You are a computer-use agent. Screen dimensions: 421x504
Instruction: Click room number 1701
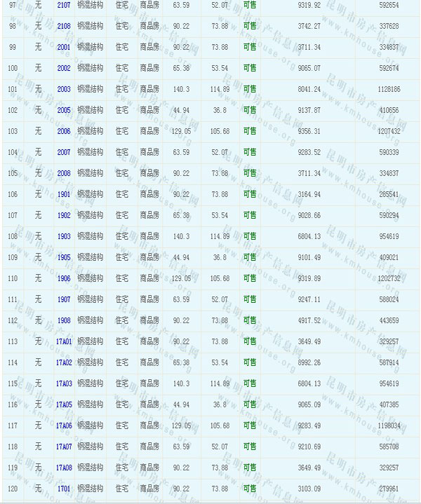(x=64, y=489)
